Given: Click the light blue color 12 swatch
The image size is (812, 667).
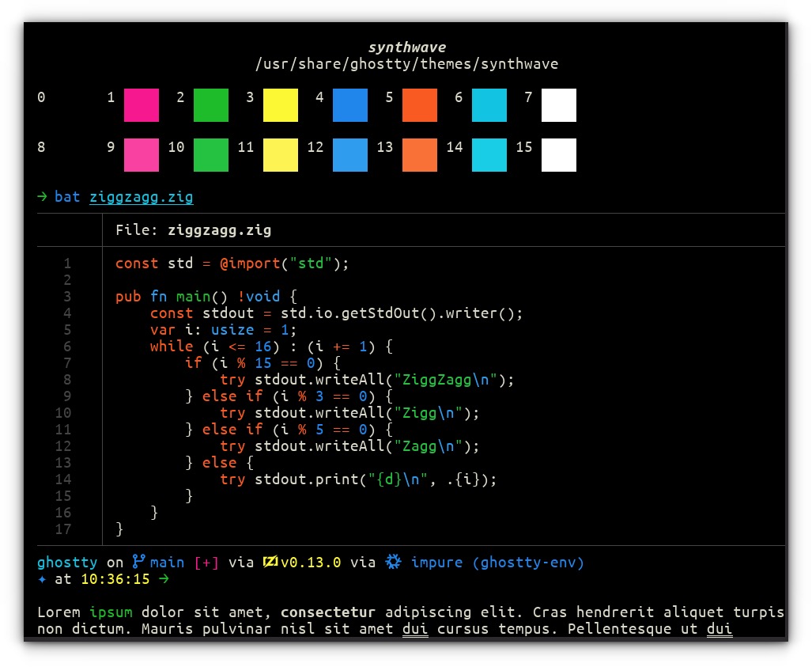Looking at the screenshot, I should pos(350,155).
